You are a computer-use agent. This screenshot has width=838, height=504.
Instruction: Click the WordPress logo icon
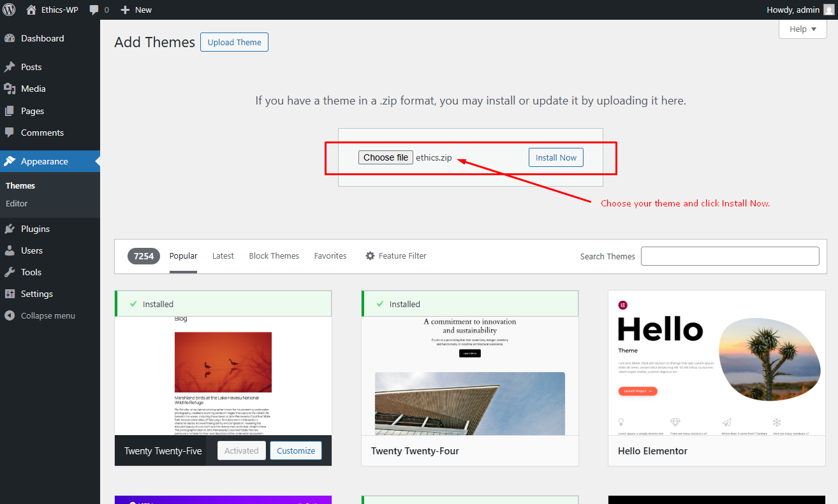(x=9, y=10)
